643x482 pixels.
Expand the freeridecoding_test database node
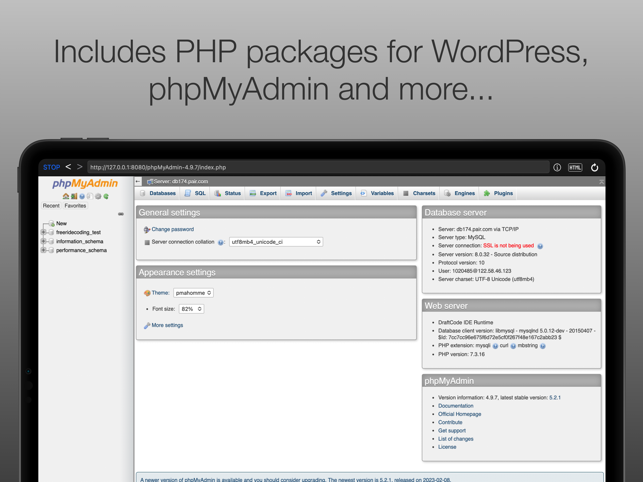pos(43,232)
